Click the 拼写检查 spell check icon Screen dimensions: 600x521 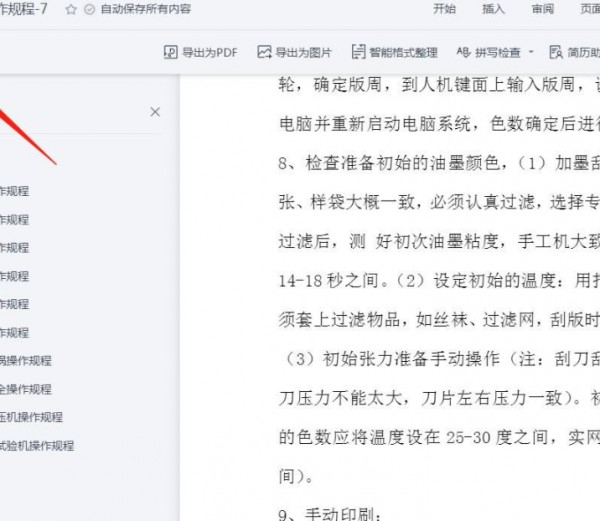tap(464, 52)
